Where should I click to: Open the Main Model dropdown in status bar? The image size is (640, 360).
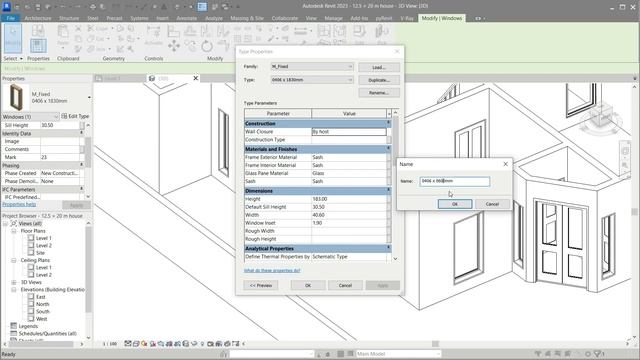[x=398, y=353]
